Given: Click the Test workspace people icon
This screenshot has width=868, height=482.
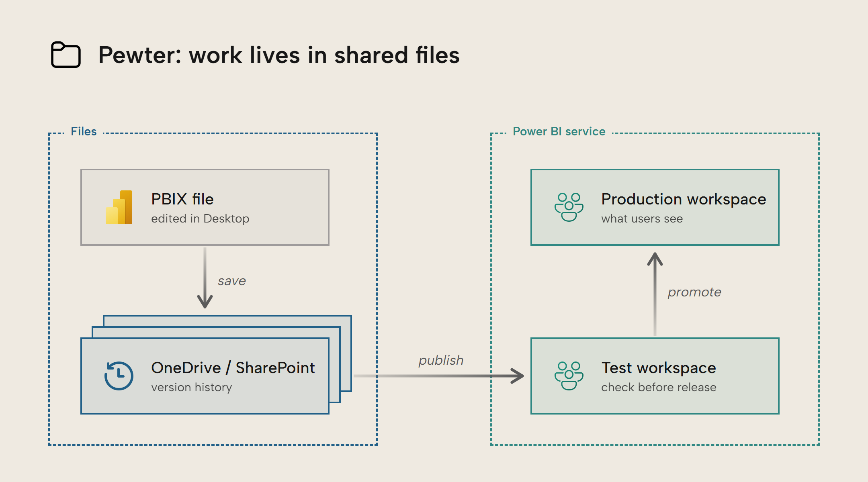Looking at the screenshot, I should [x=569, y=376].
